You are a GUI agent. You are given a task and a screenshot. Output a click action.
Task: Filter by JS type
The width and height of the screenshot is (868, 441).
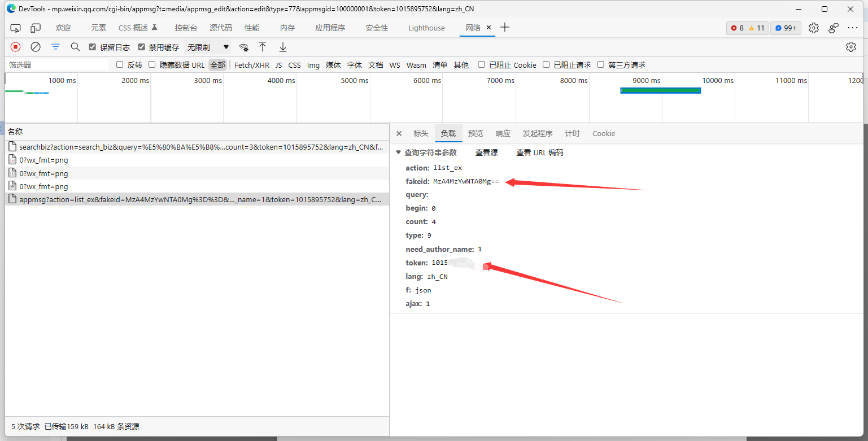click(x=278, y=65)
